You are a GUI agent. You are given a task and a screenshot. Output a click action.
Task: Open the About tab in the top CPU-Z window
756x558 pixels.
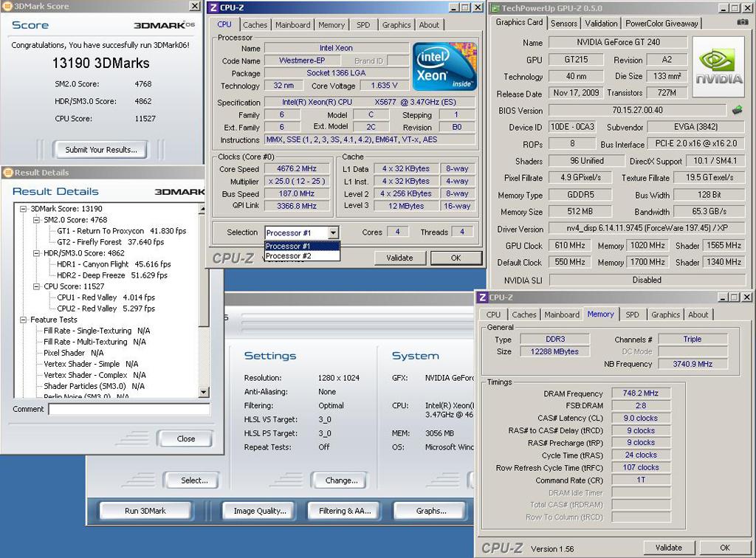point(429,25)
